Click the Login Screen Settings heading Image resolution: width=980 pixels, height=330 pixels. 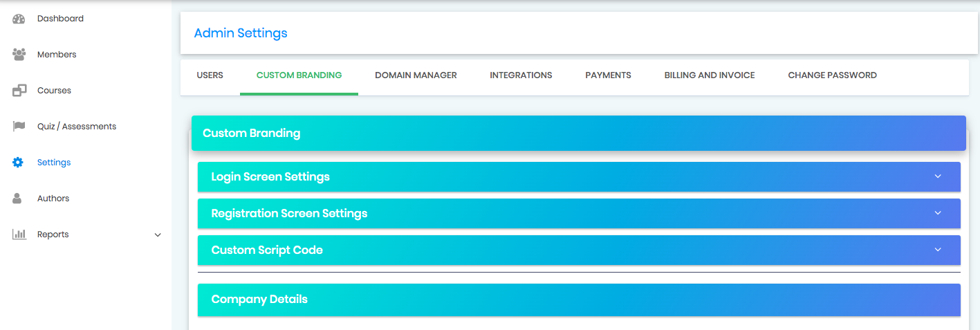click(x=270, y=176)
